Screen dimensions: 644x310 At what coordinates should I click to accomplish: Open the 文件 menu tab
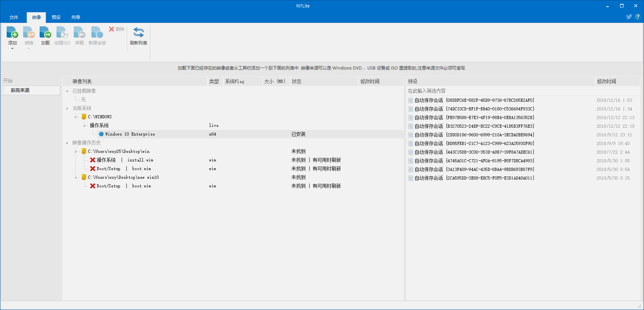pyautogui.click(x=14, y=17)
